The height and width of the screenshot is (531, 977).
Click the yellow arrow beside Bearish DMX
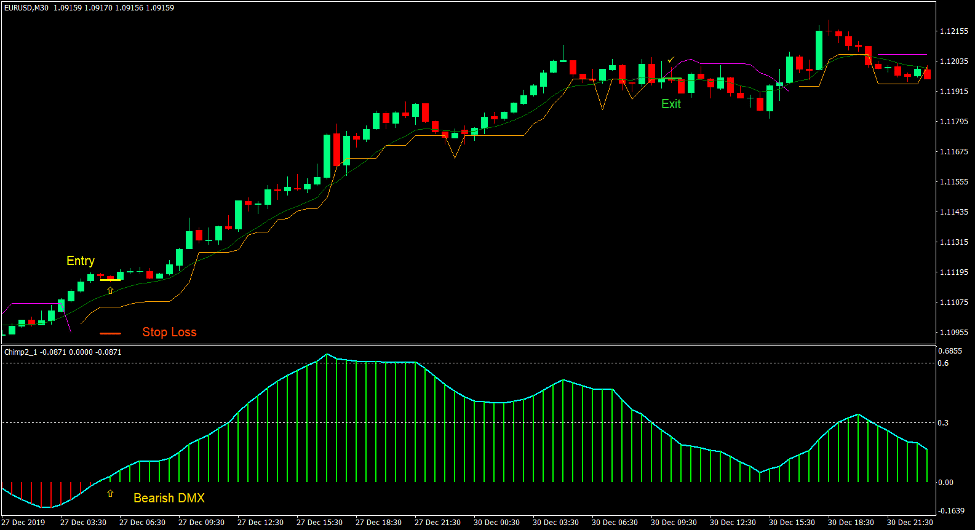click(110, 493)
